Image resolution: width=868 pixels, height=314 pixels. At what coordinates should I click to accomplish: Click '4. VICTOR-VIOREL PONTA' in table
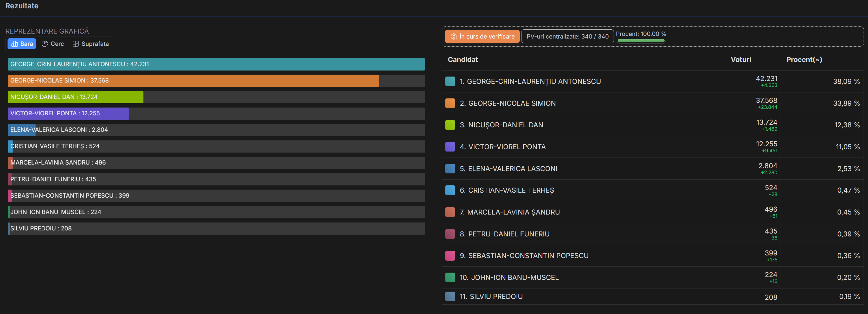pyautogui.click(x=503, y=147)
